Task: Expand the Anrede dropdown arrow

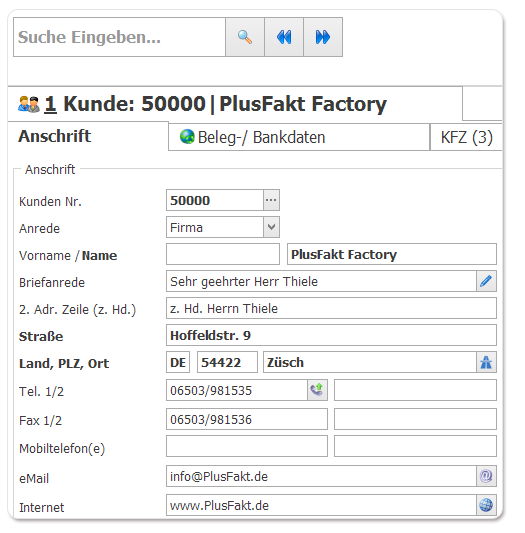Action: [x=271, y=227]
